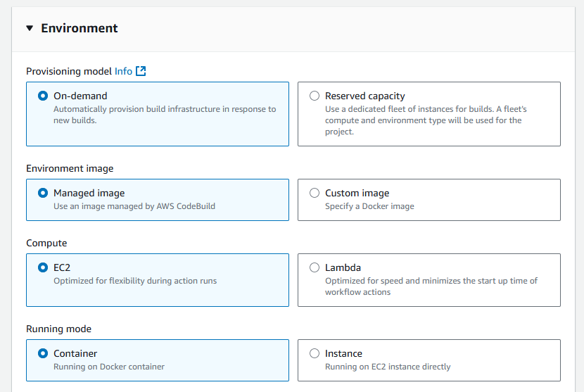Click 'Optimized for speed and minimizes' description

(x=431, y=286)
